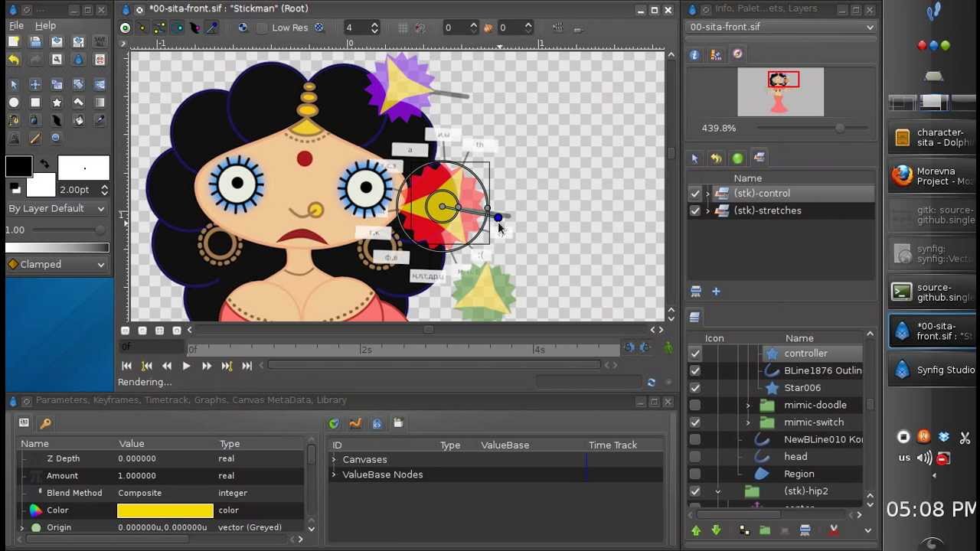Select the Draw (pencil) tool
Image resolution: width=980 pixels, height=551 pixels.
[35, 139]
